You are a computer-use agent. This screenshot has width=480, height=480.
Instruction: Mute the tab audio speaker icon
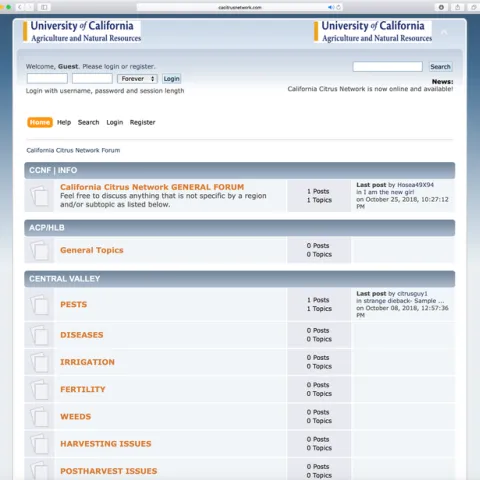pyautogui.click(x=330, y=7)
